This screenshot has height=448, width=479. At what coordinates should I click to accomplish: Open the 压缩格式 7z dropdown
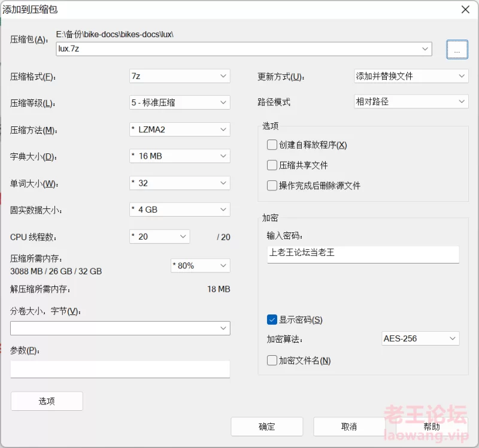click(x=180, y=76)
